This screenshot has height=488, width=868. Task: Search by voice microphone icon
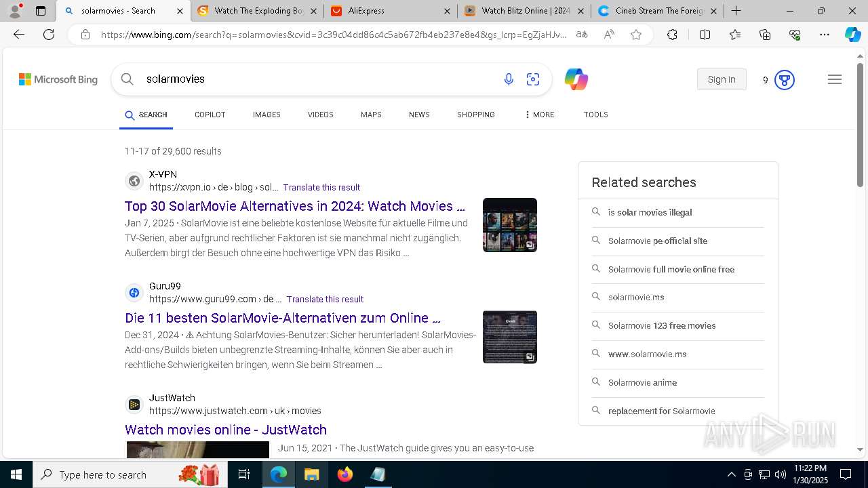pyautogui.click(x=509, y=79)
